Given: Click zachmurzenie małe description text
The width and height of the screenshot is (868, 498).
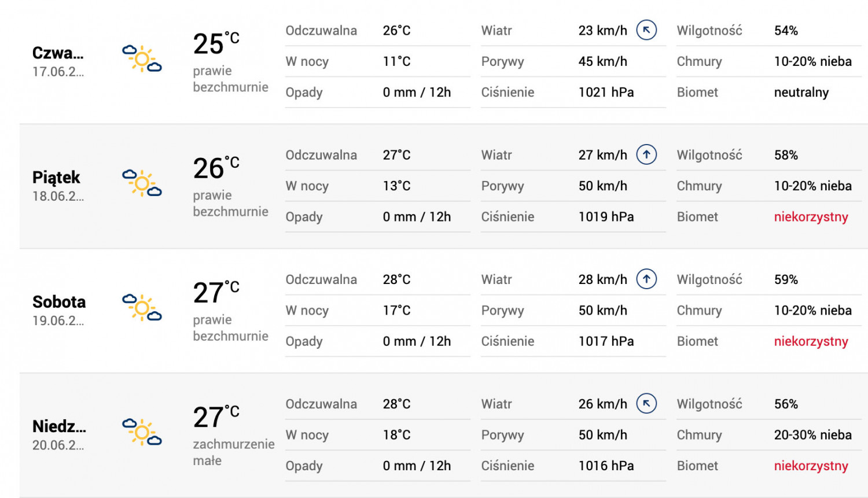Looking at the screenshot, I should [234, 452].
